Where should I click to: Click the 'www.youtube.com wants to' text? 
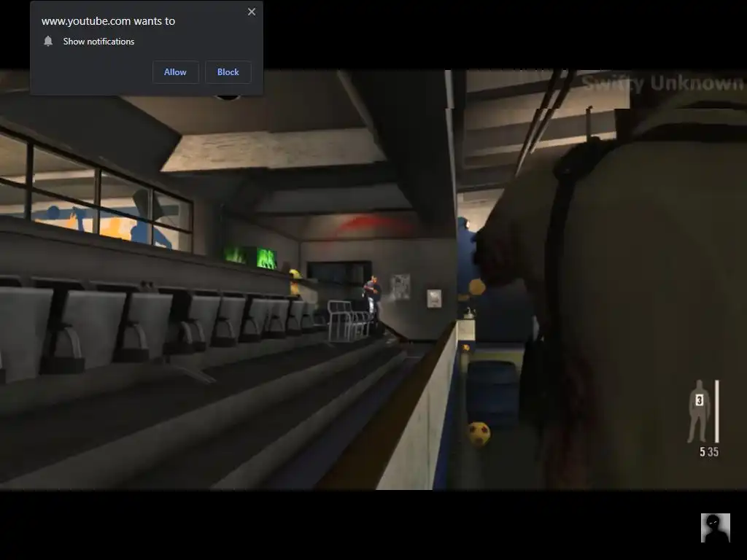[108, 21]
